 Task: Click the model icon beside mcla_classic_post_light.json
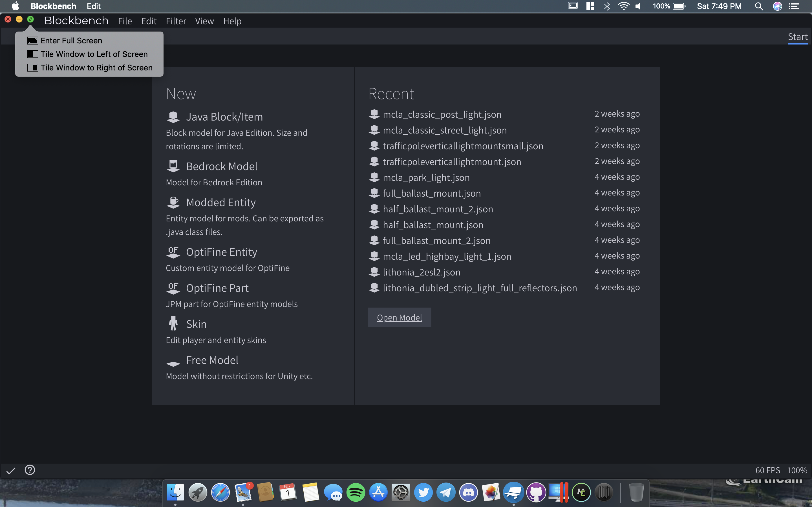(374, 114)
